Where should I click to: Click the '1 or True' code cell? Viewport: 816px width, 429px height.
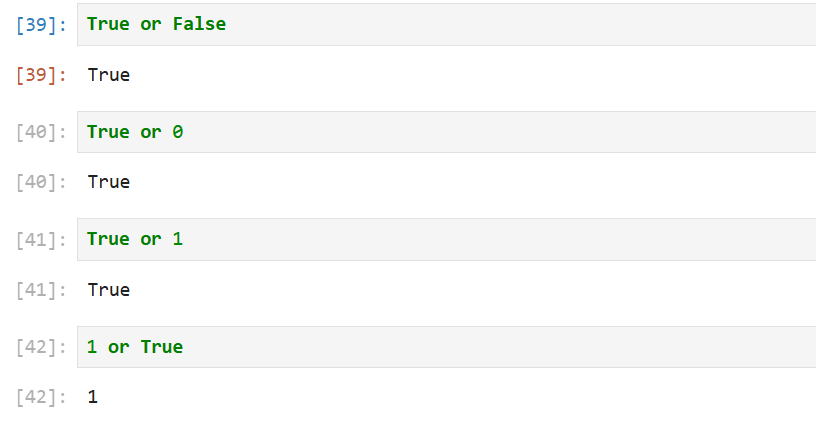pos(447,347)
